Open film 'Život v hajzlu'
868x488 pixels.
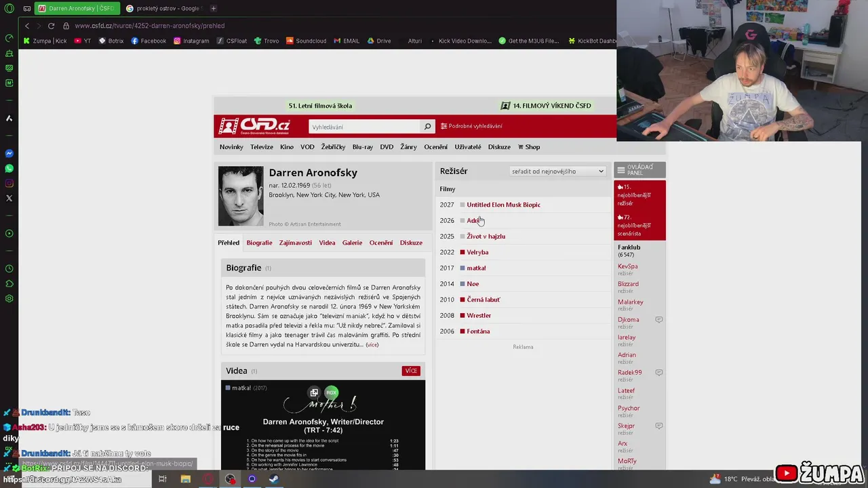click(x=486, y=237)
